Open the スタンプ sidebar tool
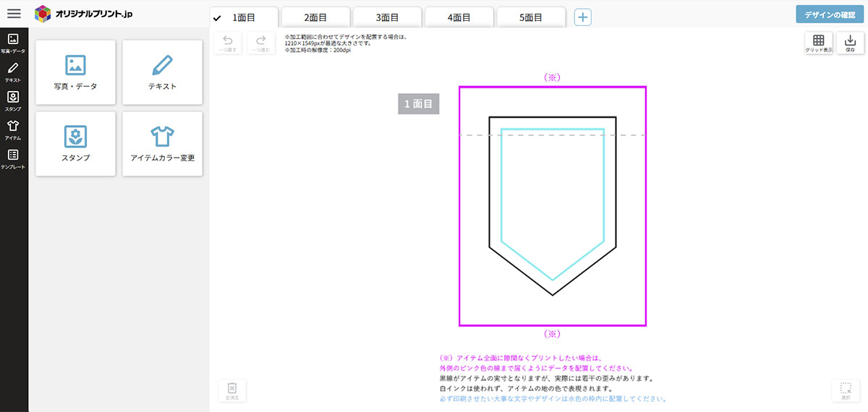 (x=13, y=100)
